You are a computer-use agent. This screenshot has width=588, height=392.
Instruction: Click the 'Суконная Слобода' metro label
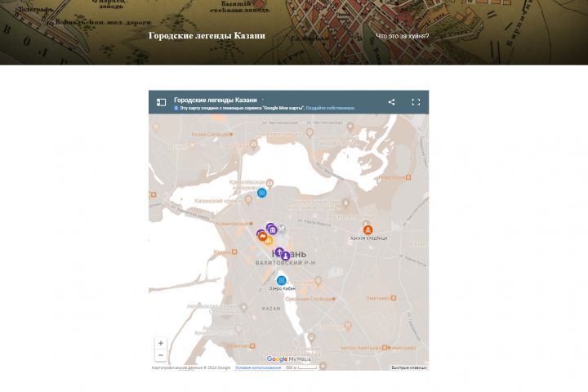point(309,299)
